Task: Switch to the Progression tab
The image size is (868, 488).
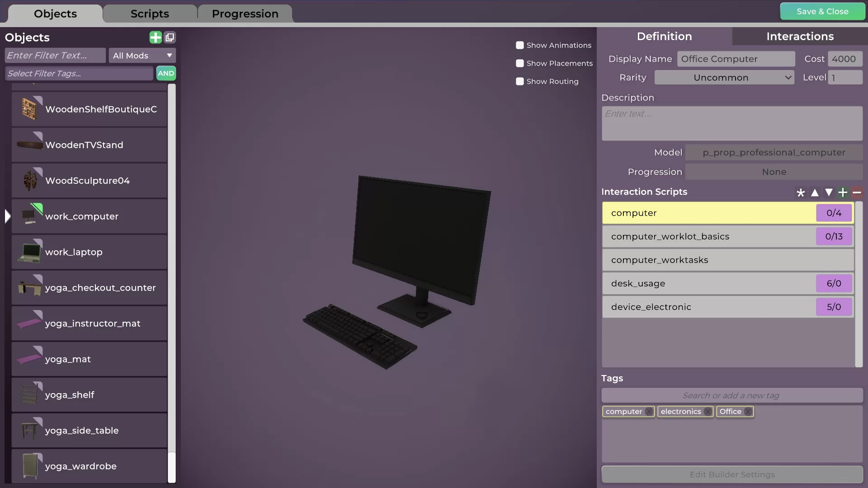Action: (x=245, y=13)
